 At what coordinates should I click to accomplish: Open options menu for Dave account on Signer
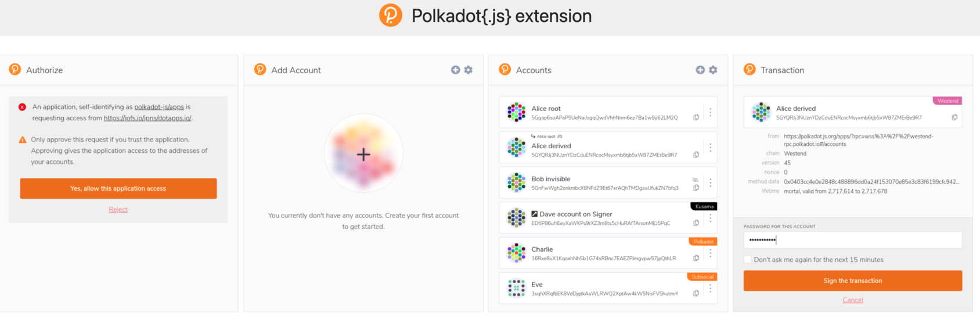[x=710, y=219]
